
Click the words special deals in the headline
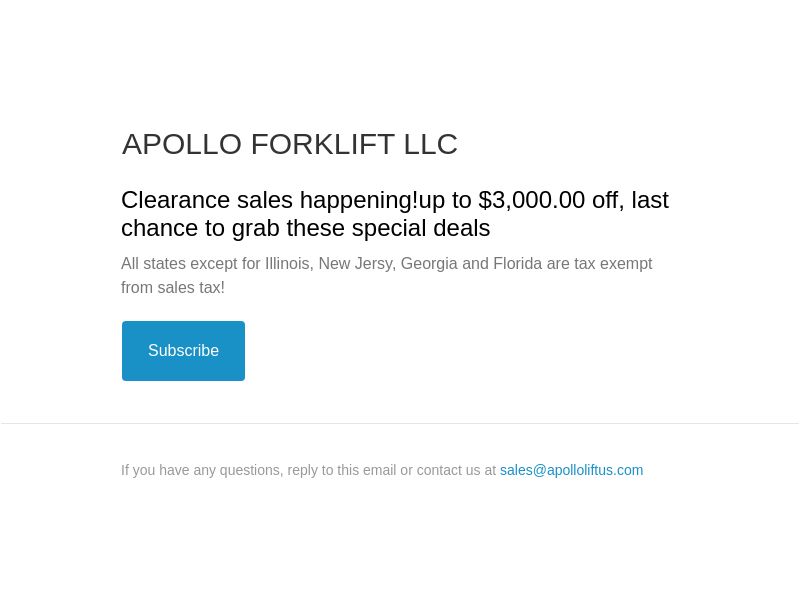pos(421,228)
